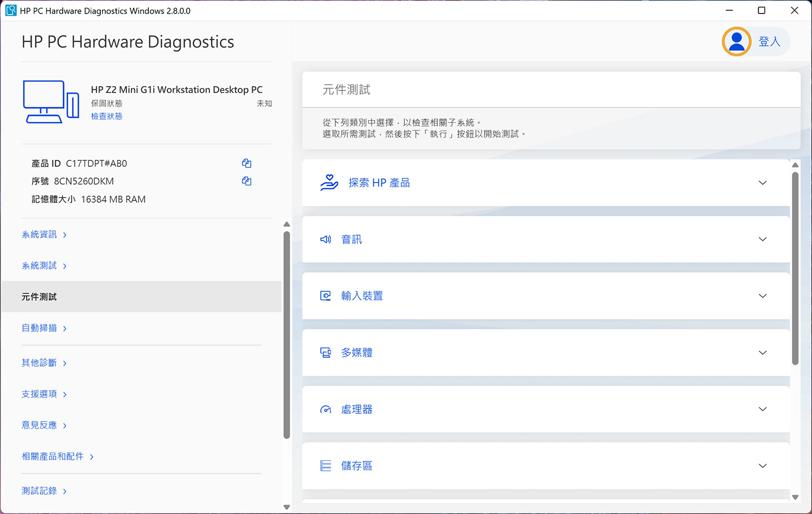Open 系統測試 from the sidebar
Viewport: 812px width, 514px height.
[39, 265]
